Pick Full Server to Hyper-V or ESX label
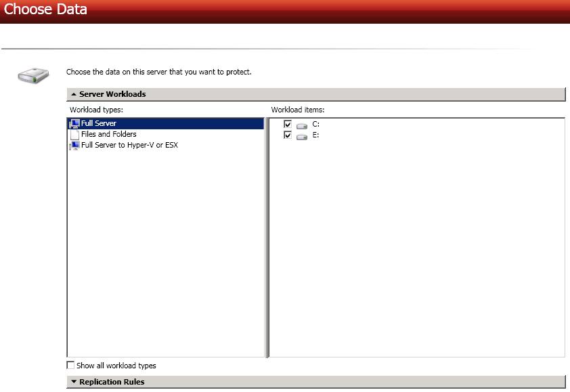Viewport: 570px width, 392px height. tap(129, 146)
